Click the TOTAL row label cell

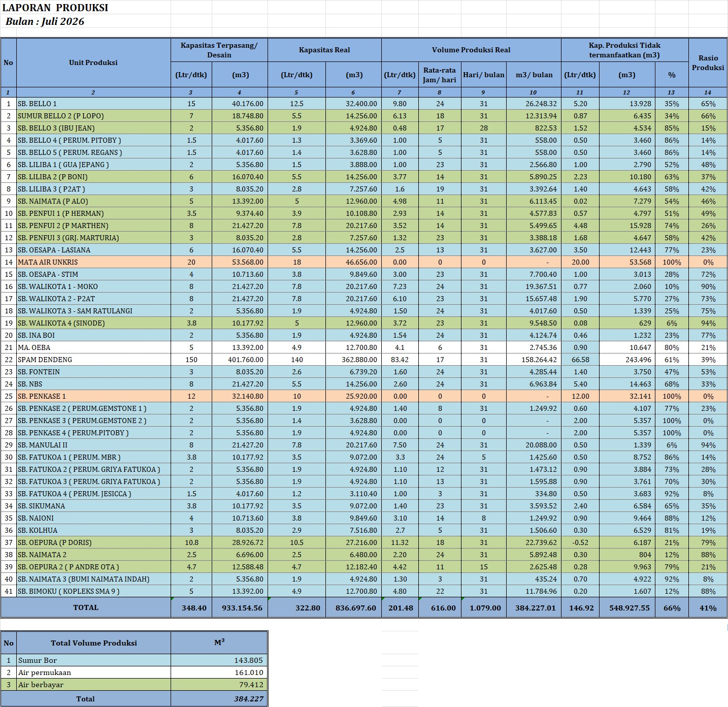(86, 607)
